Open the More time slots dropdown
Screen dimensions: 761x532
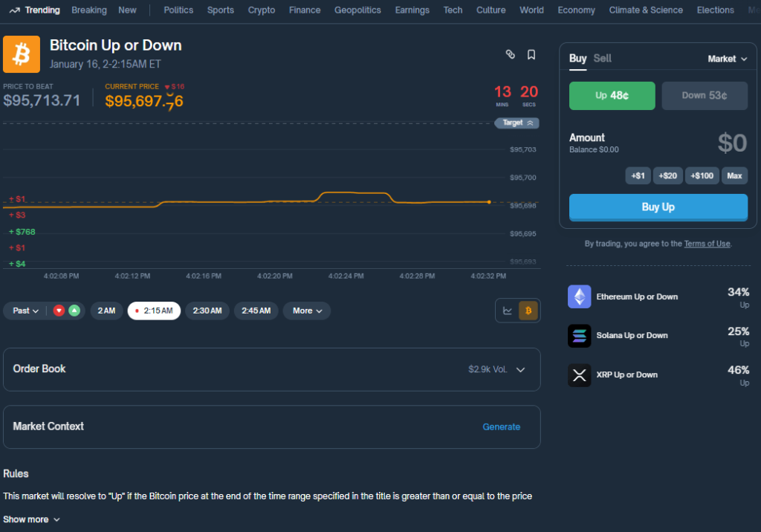tap(307, 311)
